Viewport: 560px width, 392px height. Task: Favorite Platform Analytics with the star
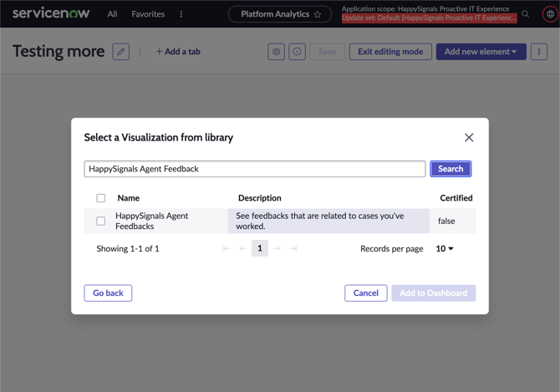[317, 14]
